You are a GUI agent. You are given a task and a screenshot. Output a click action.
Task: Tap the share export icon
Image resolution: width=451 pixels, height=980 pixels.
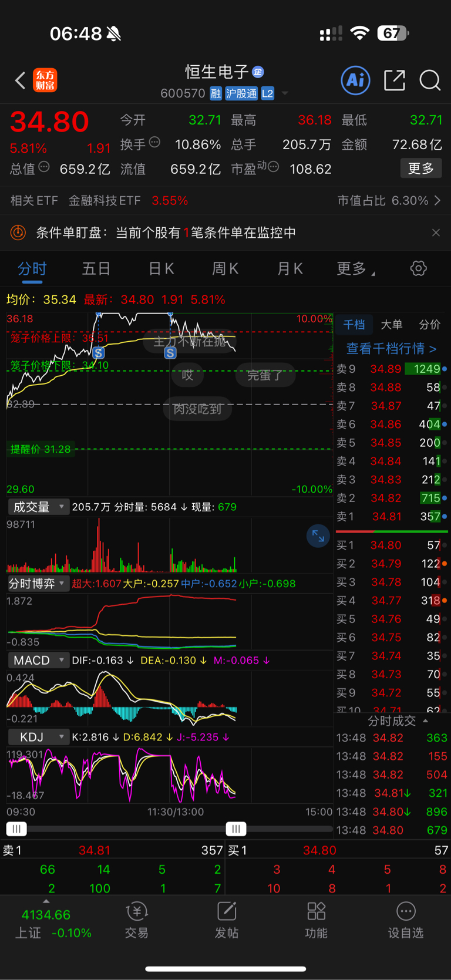pos(395,80)
